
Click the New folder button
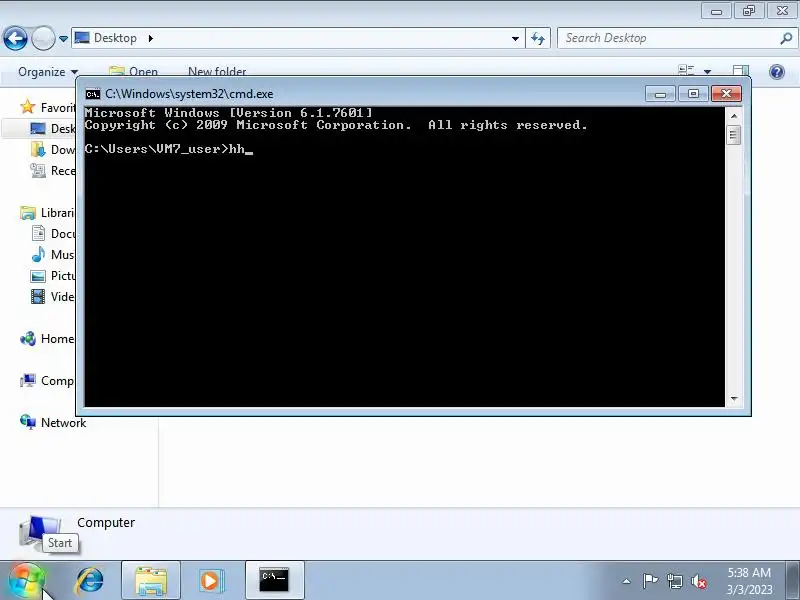(217, 71)
